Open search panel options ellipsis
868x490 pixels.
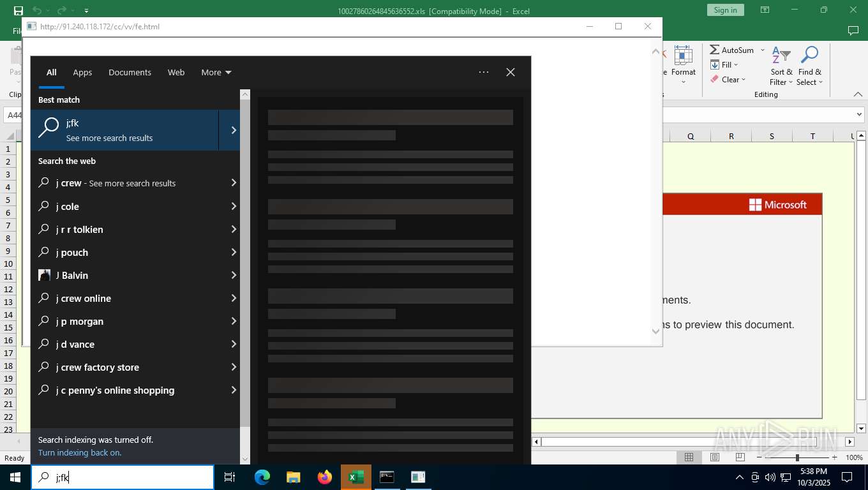tap(484, 72)
